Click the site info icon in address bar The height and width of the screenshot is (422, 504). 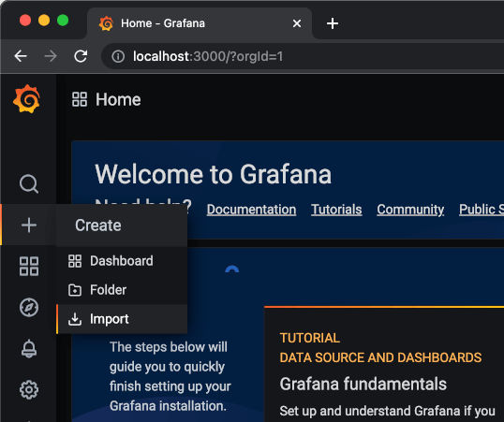[118, 56]
